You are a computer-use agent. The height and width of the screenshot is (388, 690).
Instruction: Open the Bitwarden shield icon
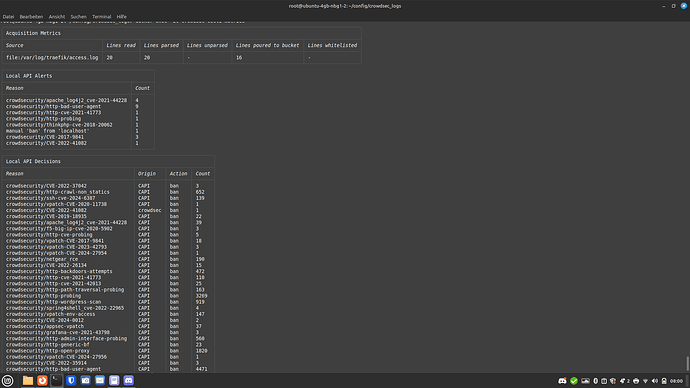pyautogui.click(x=71, y=381)
